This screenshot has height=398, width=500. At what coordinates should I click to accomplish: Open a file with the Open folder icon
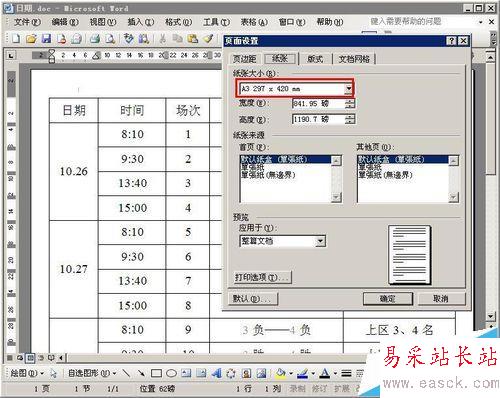[x=31, y=39]
